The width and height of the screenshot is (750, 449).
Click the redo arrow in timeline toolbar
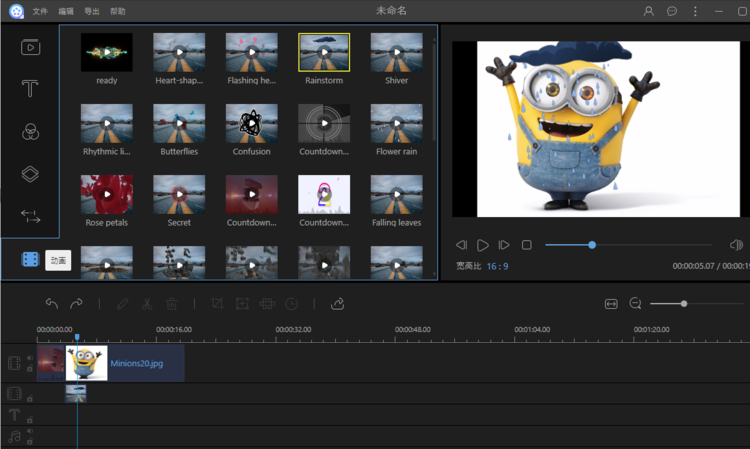coord(76,304)
